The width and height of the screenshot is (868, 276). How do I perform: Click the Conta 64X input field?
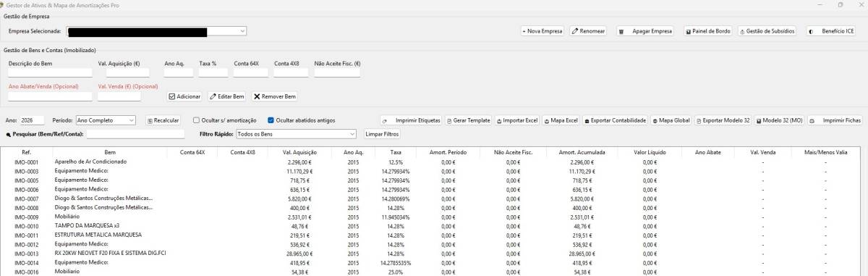pyautogui.click(x=251, y=72)
